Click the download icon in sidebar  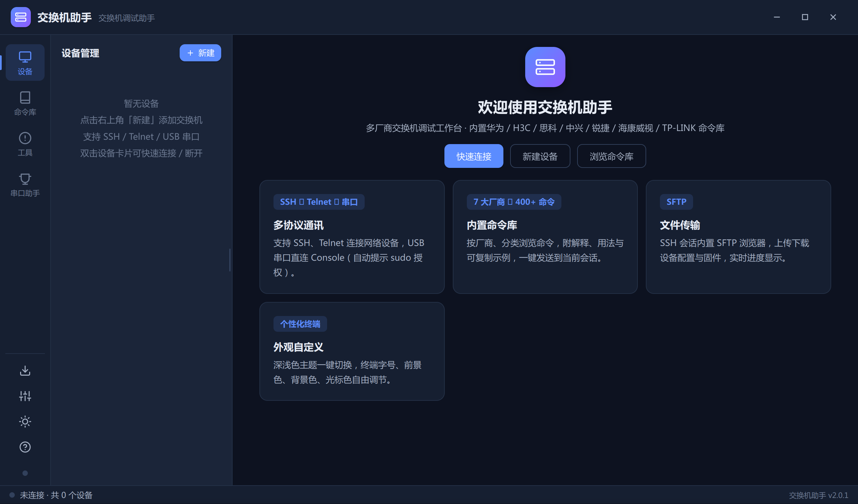coord(25,371)
